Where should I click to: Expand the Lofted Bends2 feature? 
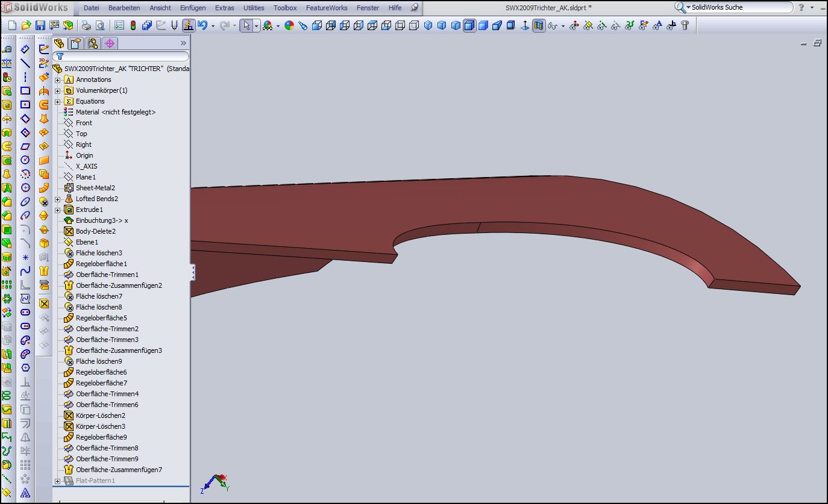(58, 199)
